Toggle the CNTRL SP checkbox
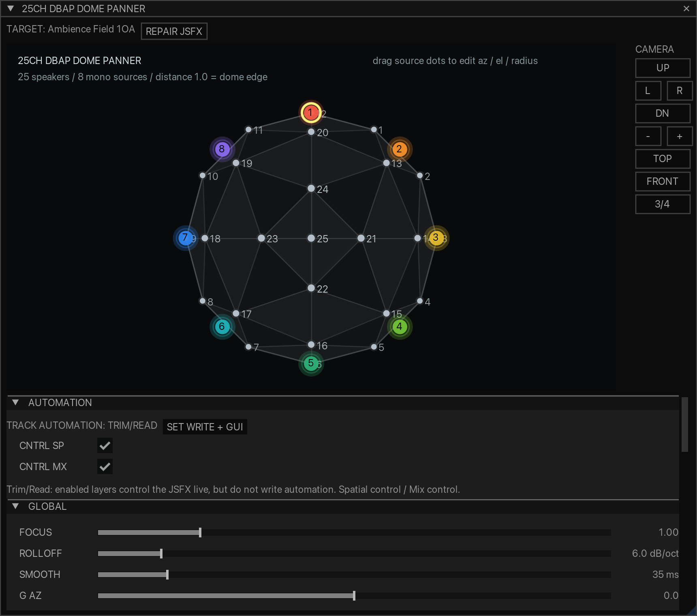This screenshot has width=697, height=616. (x=105, y=445)
